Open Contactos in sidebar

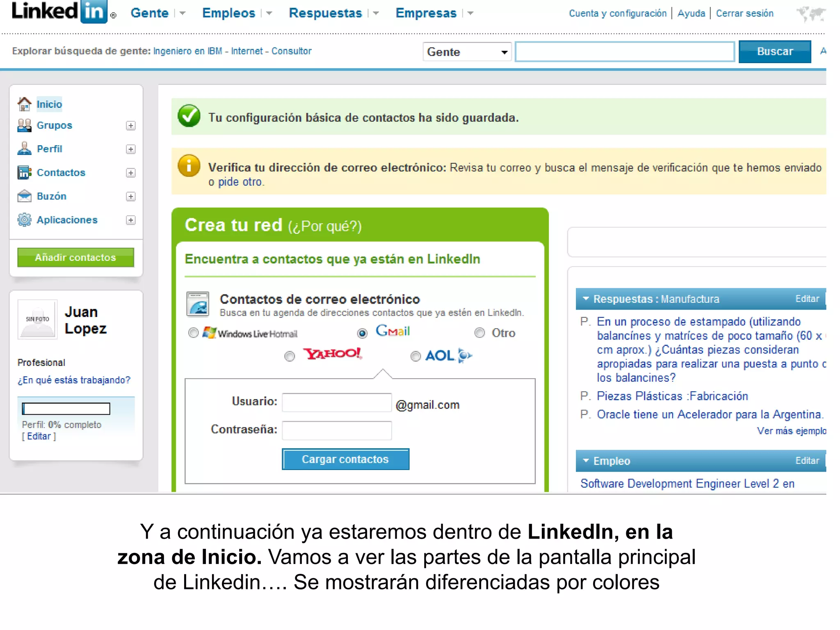[x=61, y=173]
